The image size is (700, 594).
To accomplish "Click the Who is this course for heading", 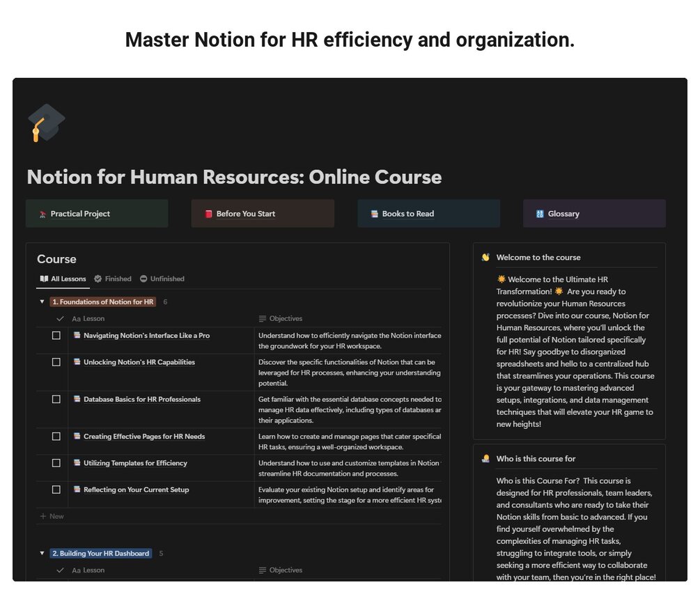I will click(536, 459).
